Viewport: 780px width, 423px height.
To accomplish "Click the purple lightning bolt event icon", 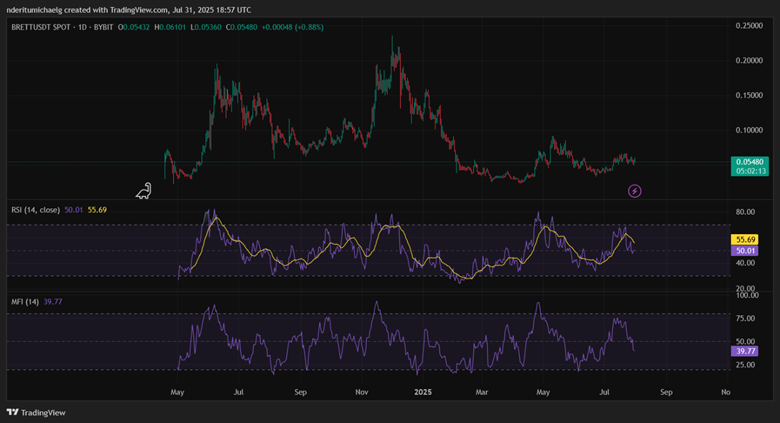I will [634, 190].
